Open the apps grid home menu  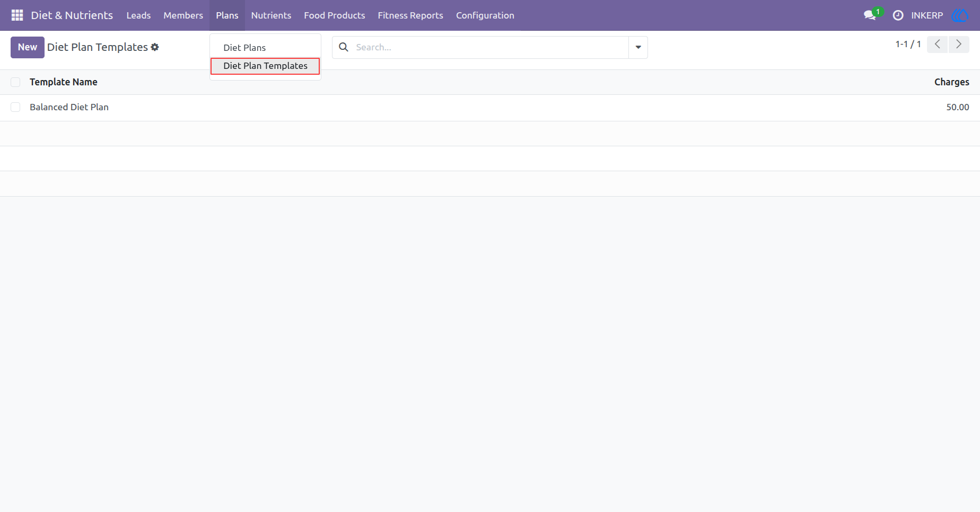(x=17, y=15)
